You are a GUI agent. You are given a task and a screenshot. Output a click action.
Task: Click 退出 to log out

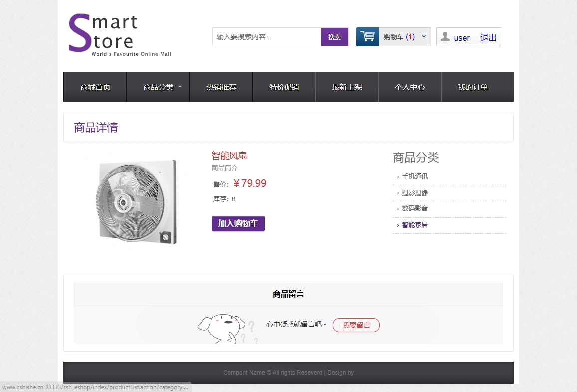[488, 37]
